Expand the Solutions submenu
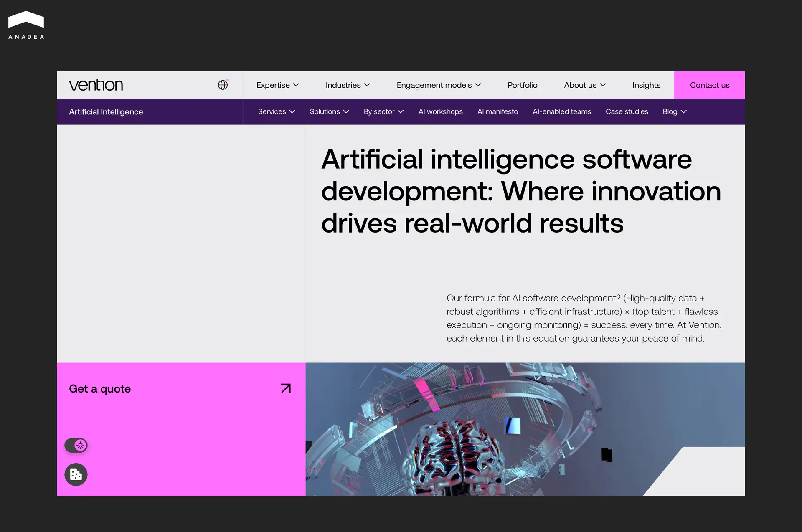Viewport: 802px width, 532px height. point(329,111)
